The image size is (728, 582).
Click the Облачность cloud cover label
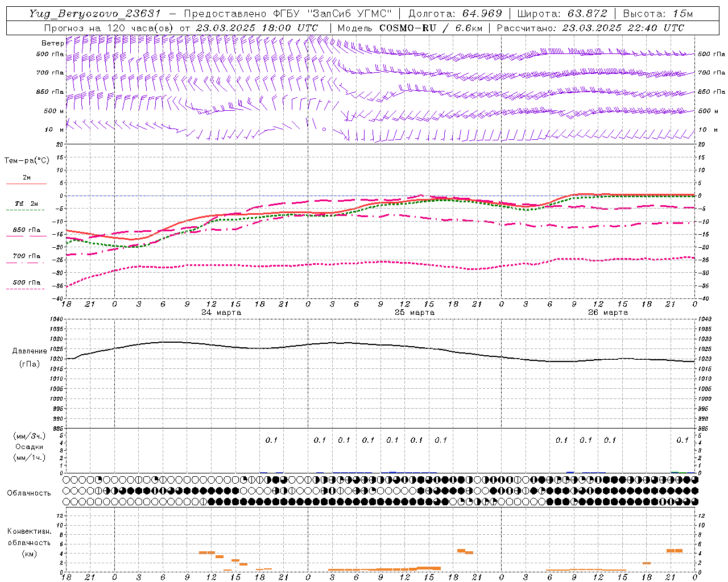point(29,493)
